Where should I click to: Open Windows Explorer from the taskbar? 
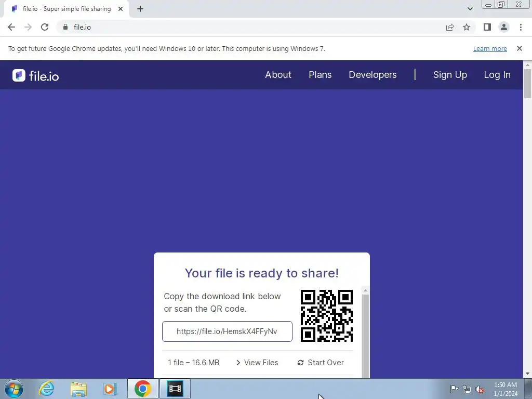coord(78,389)
